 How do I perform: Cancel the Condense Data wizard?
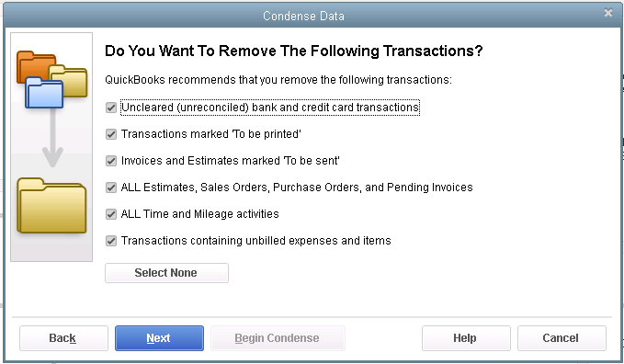[562, 338]
